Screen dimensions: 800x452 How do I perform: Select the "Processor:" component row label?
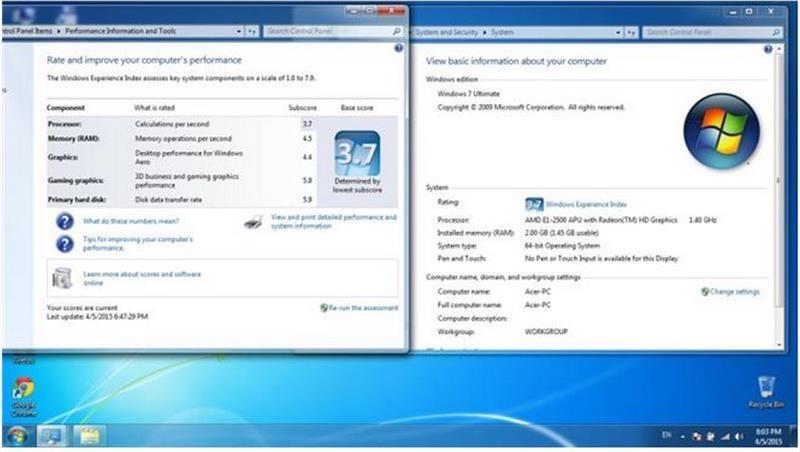click(x=64, y=124)
